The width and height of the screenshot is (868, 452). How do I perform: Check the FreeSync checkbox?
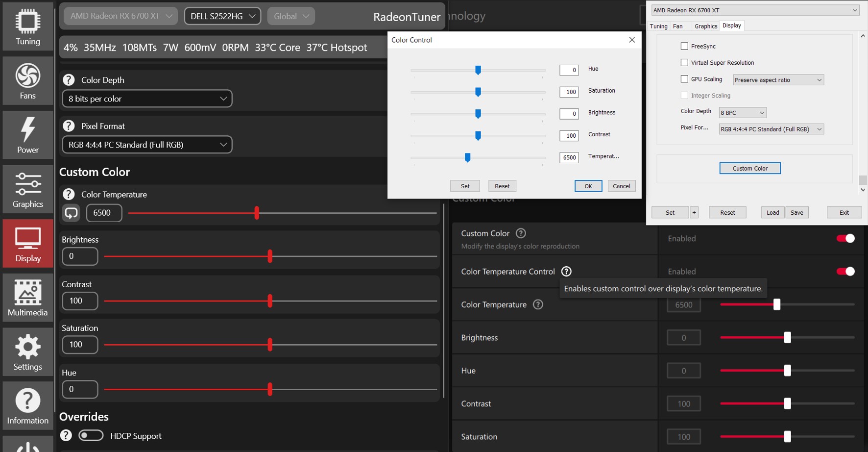click(x=684, y=46)
